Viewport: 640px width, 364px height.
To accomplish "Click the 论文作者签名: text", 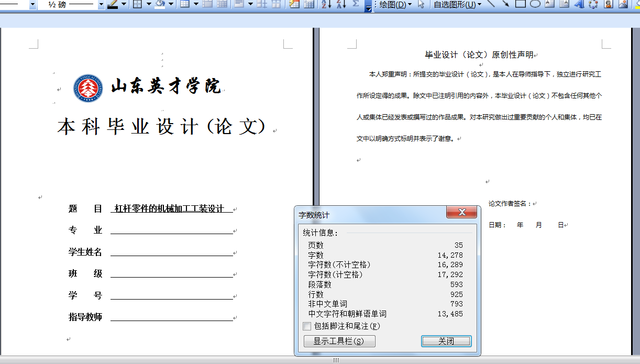I will [x=510, y=203].
